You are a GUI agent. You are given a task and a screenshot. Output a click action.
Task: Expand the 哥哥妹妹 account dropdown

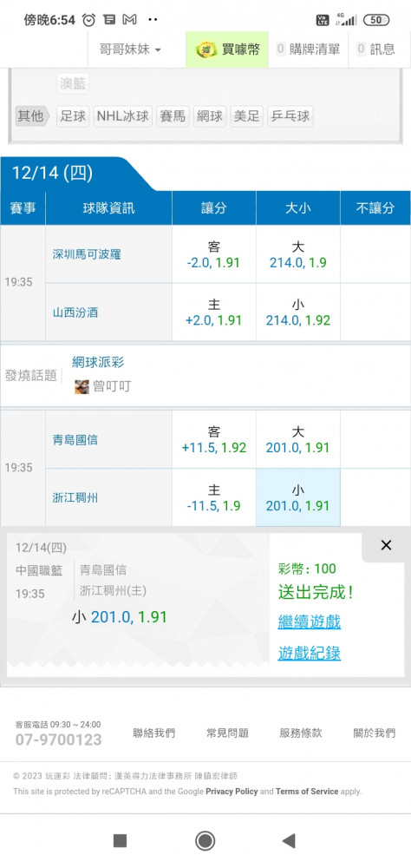click(x=130, y=49)
